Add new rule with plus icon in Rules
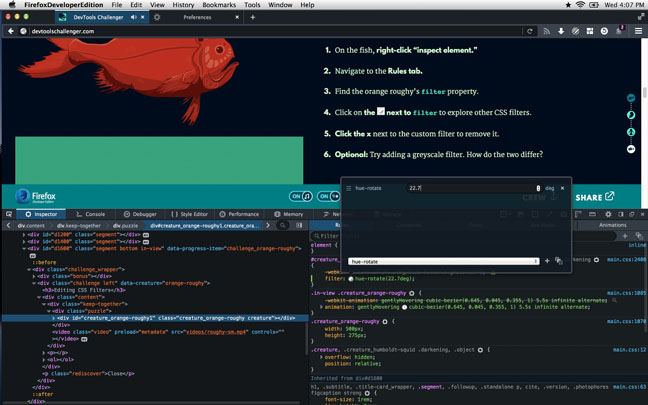Screen dimensions: 648x405 point(625,236)
